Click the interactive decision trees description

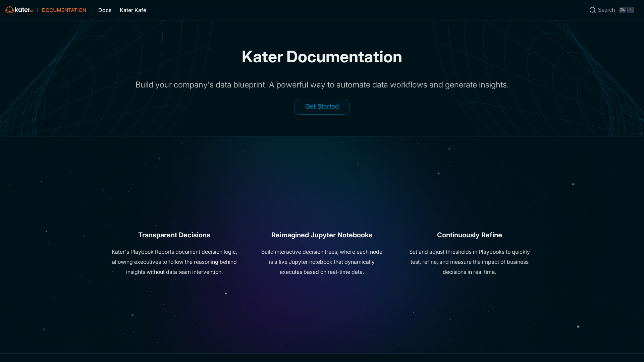pos(322,262)
